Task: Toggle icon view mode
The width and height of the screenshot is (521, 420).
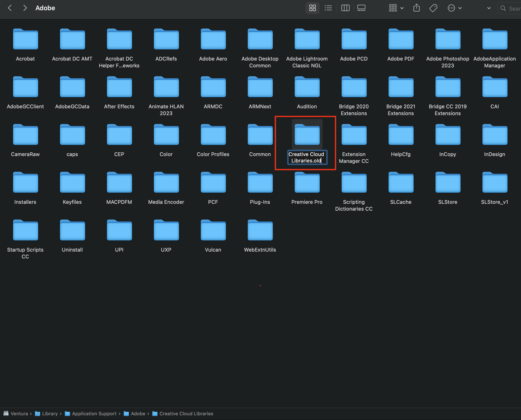Action: coord(312,8)
